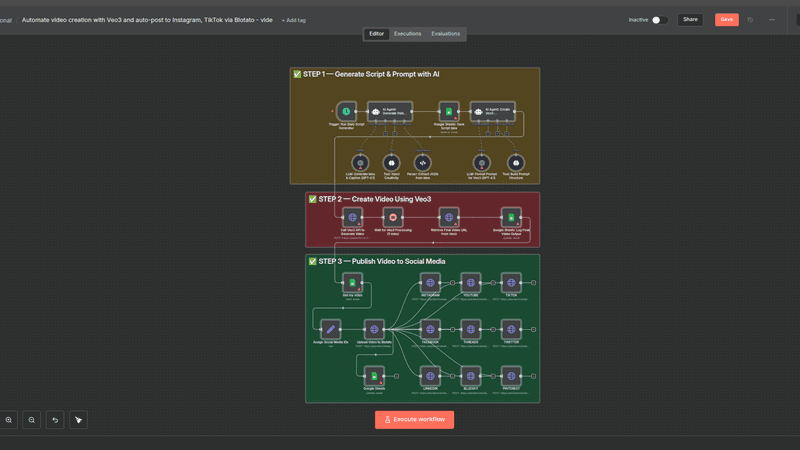Click Add tag next to workflow title
The width and height of the screenshot is (800, 450).
point(294,20)
